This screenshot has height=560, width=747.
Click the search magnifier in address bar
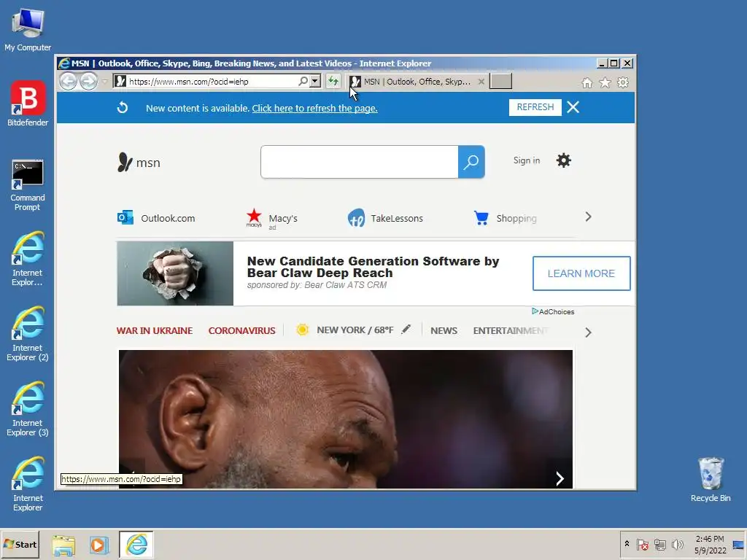coord(303,82)
